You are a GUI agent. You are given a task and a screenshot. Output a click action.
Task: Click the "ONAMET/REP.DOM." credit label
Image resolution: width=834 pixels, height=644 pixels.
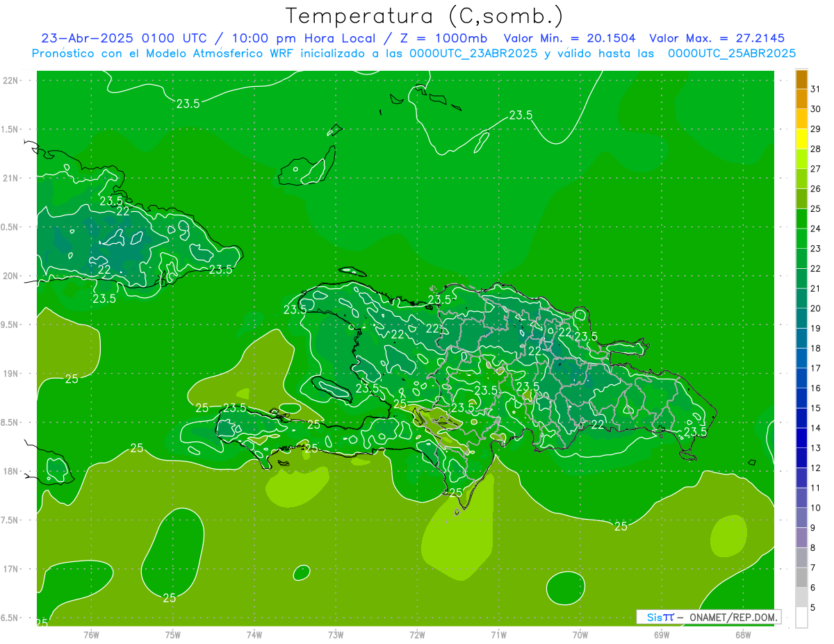pyautogui.click(x=732, y=617)
